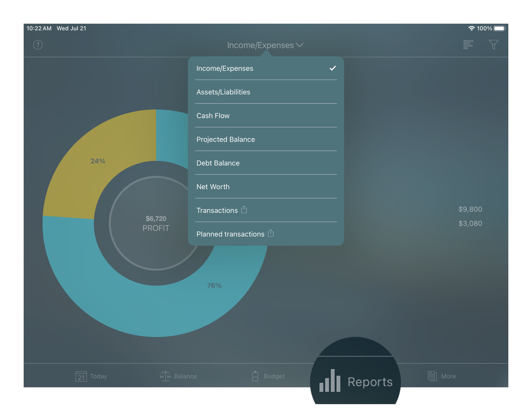Select Cash Flow from report menu
532x411 pixels.
(213, 116)
